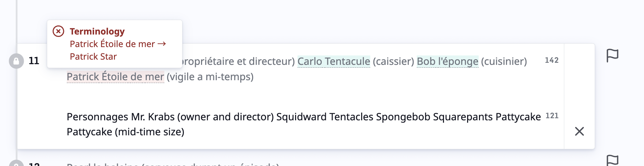Viewport: 644px width, 166px height.
Task: Click the lock icon on segment 12
Action: (x=16, y=163)
